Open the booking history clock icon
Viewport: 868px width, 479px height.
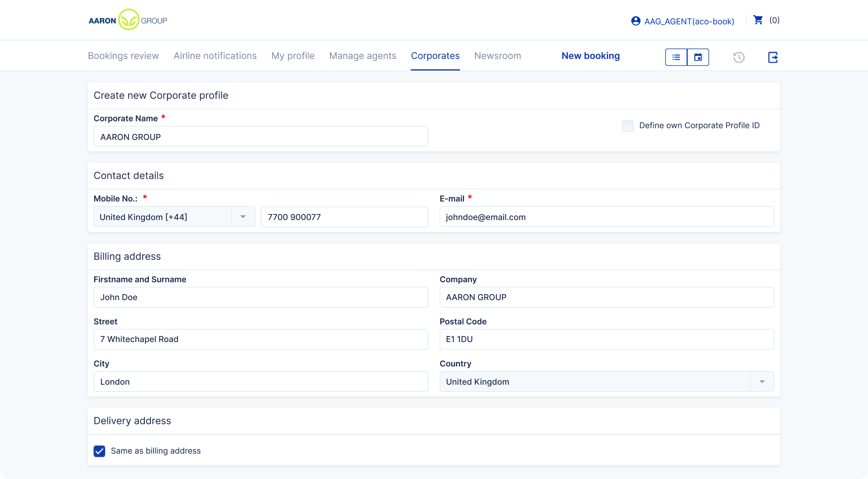coord(739,57)
